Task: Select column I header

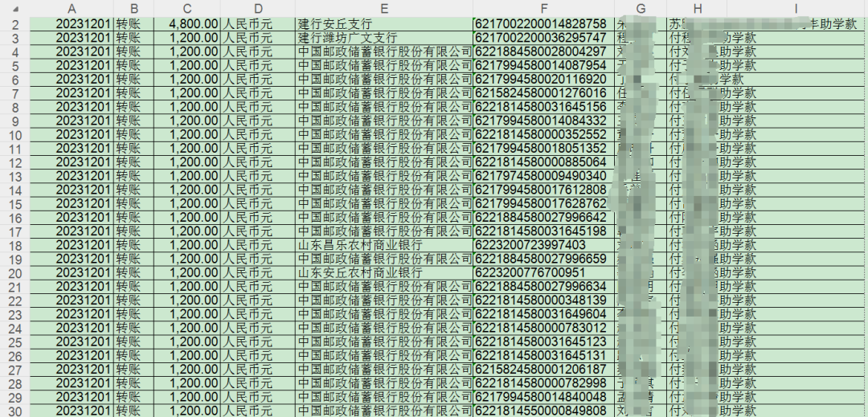Action: click(x=796, y=9)
